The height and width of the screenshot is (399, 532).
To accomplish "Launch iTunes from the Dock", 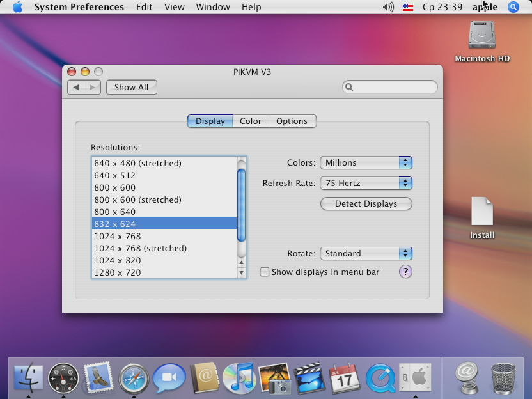I will 239,379.
